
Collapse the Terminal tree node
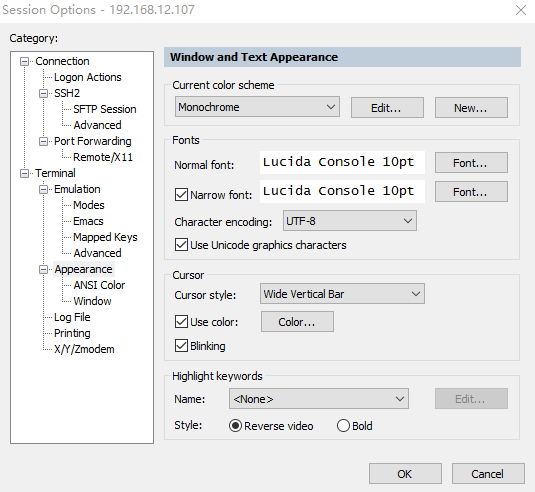[x=25, y=173]
